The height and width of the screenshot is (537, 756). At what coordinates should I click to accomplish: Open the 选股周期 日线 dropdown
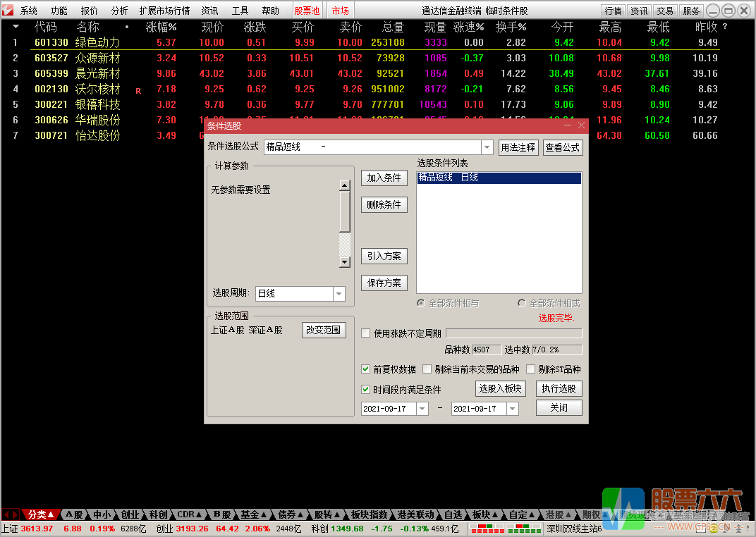[339, 293]
